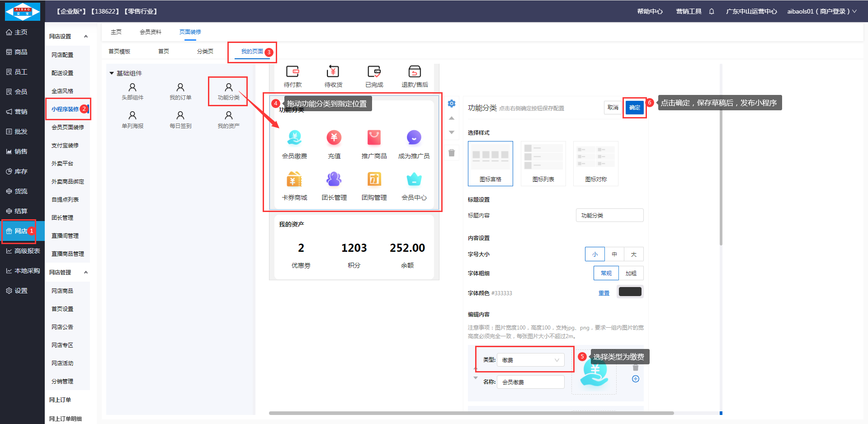Viewport: 868px width, 424px height.
Task: Click the blue plus add-item icon
Action: 635,379
